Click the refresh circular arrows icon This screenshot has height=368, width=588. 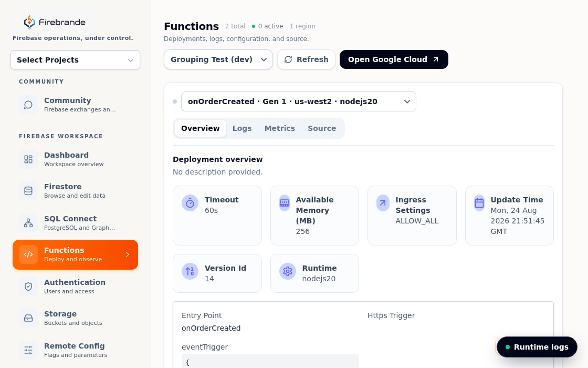288,59
